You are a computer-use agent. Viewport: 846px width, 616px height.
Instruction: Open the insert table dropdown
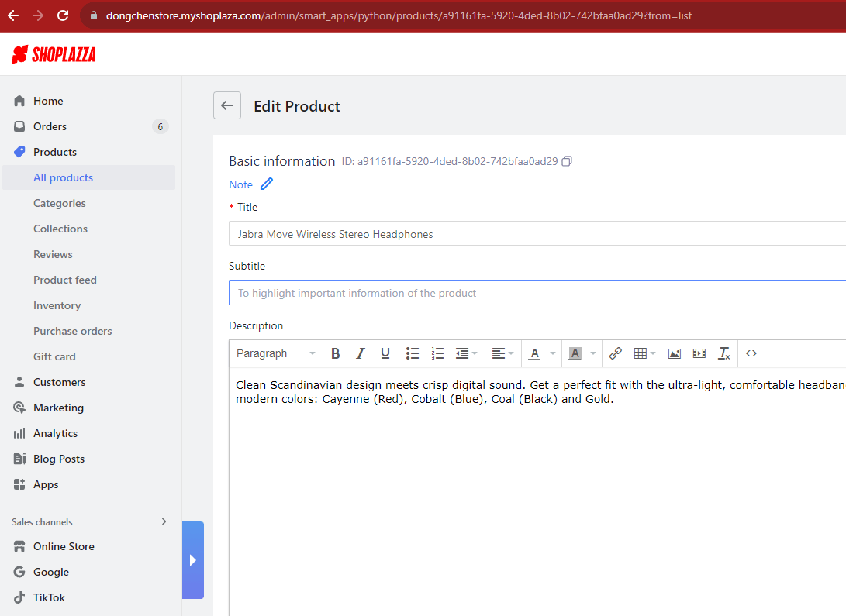click(644, 353)
